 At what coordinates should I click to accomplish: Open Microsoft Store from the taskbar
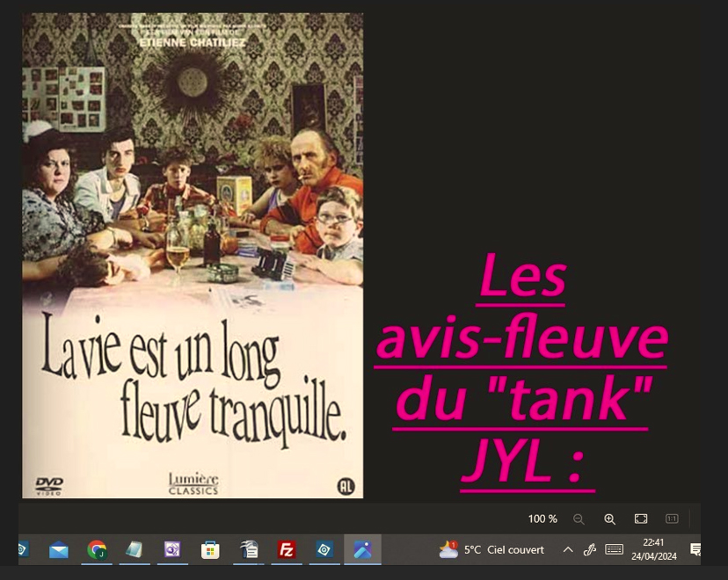(x=210, y=551)
